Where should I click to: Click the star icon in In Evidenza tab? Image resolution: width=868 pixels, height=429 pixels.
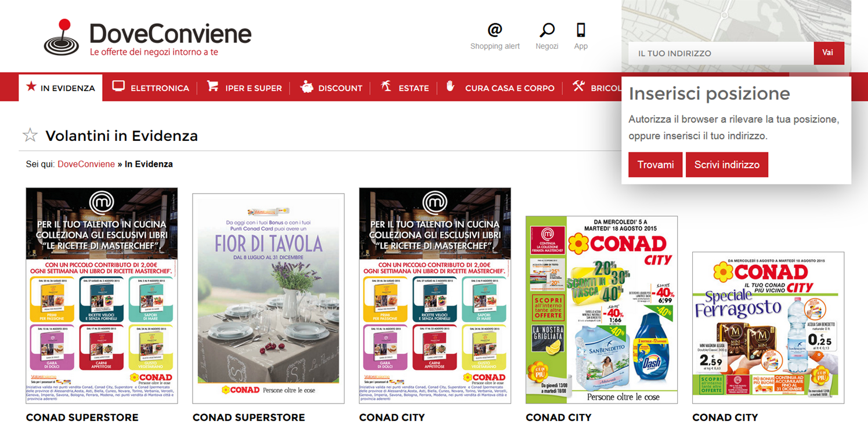(31, 87)
